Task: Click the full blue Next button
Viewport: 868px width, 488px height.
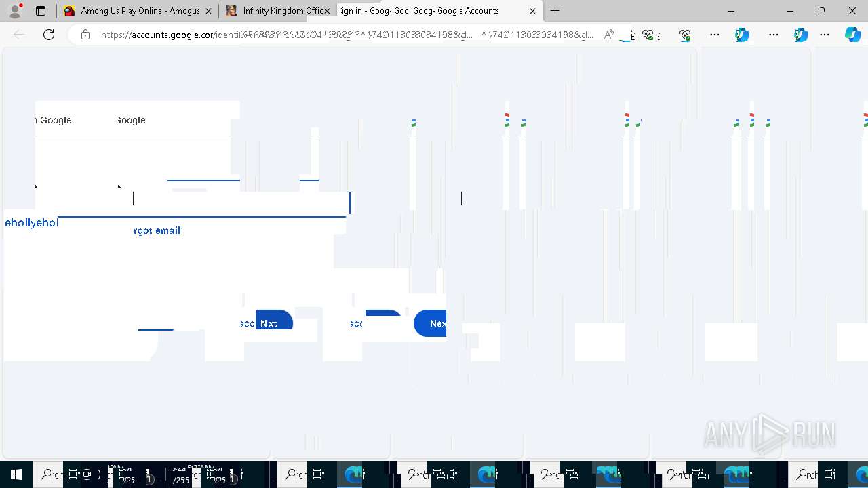Action: coord(430,323)
